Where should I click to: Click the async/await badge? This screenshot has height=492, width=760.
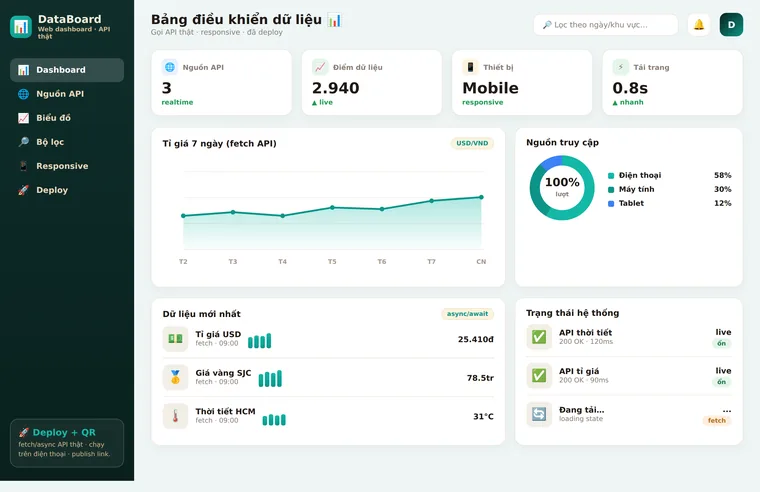467,314
